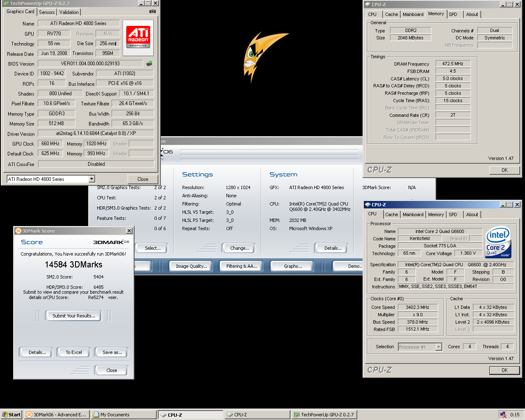The width and height of the screenshot is (525, 420).
Task: Open Cache tab in the bottom CPU-Z window
Action: coord(391,215)
